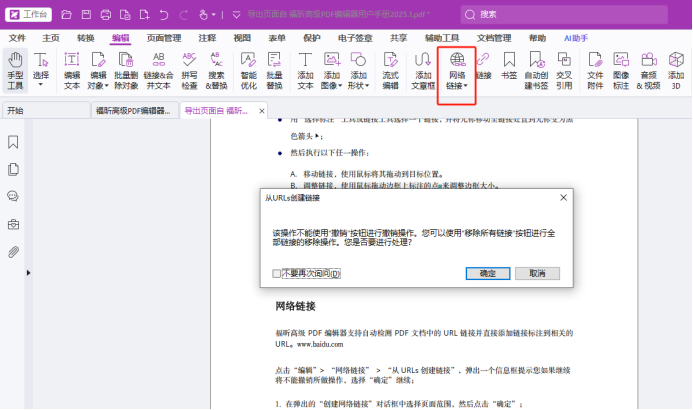This screenshot has height=410, width=693.
Task: Click the Add Text (添加文本) icon
Action: [x=305, y=71]
